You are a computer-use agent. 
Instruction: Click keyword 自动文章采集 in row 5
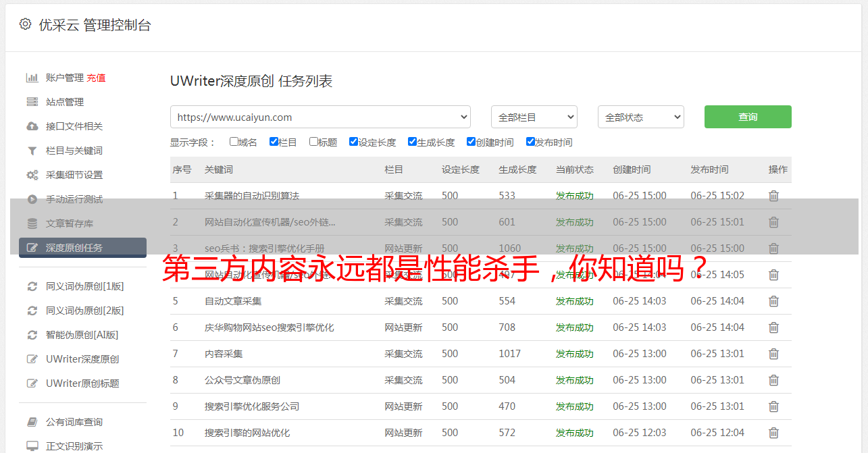coord(233,301)
